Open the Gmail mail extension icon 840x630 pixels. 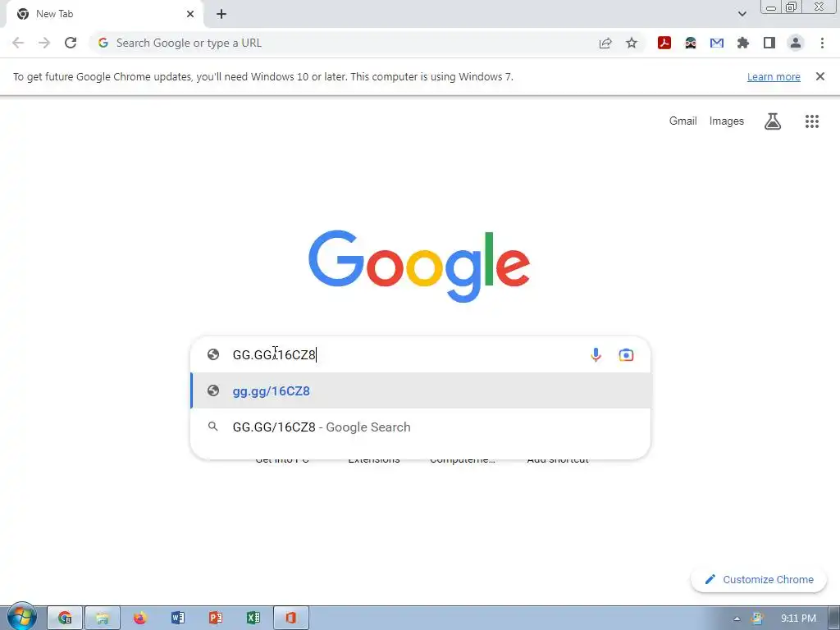[x=717, y=43]
